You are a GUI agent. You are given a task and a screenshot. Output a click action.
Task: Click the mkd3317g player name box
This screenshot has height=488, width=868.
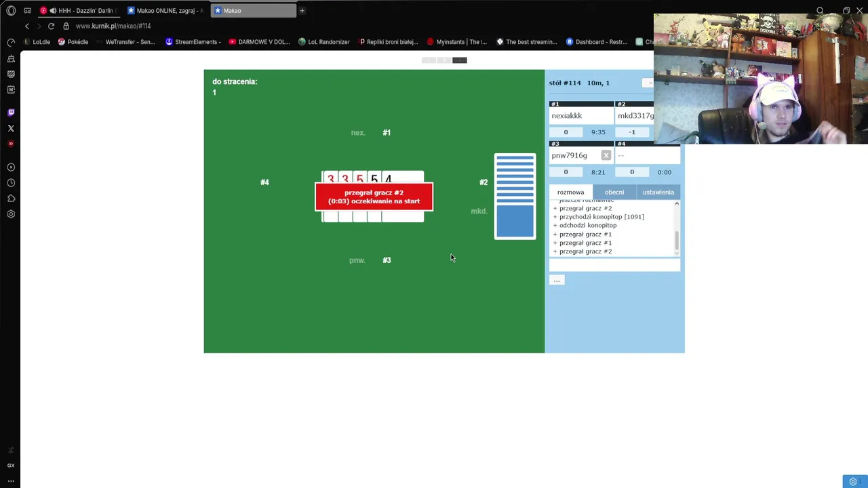(635, 116)
